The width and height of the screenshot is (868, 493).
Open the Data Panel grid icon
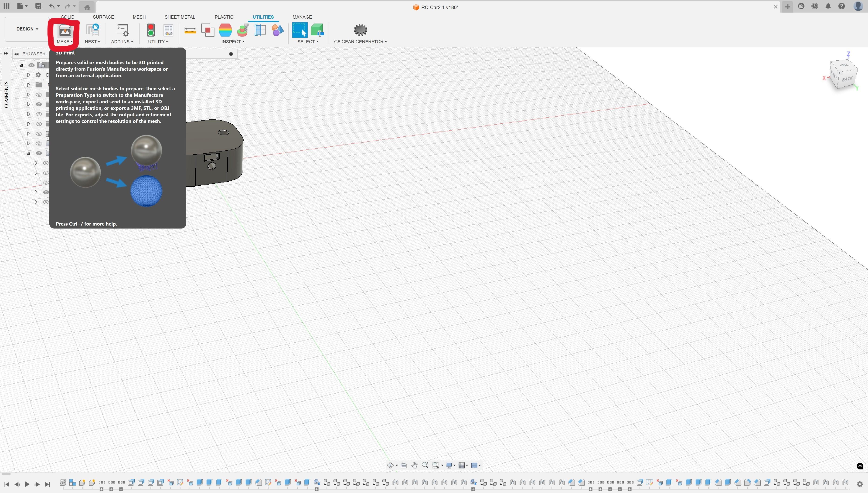[x=7, y=6]
